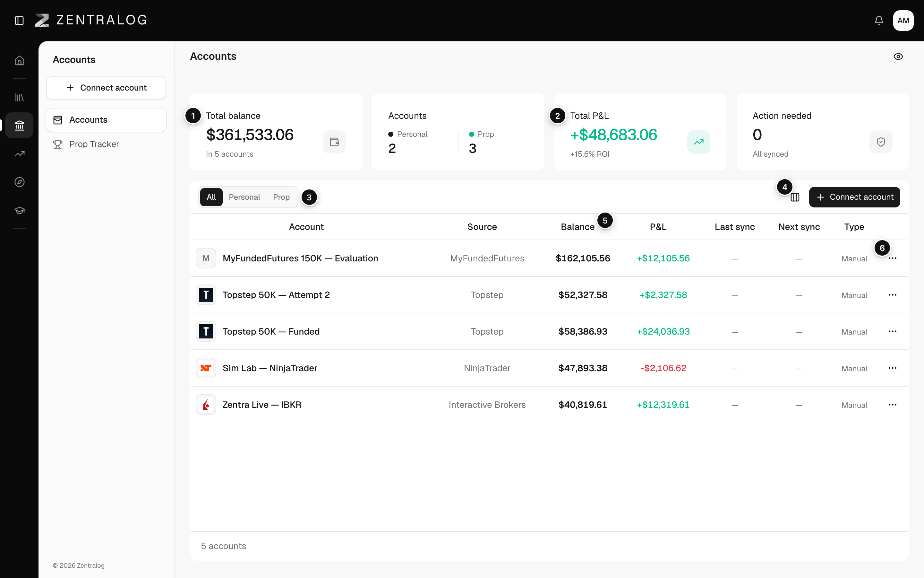
Task: Click sidebar Connect account button
Action: coord(106,88)
